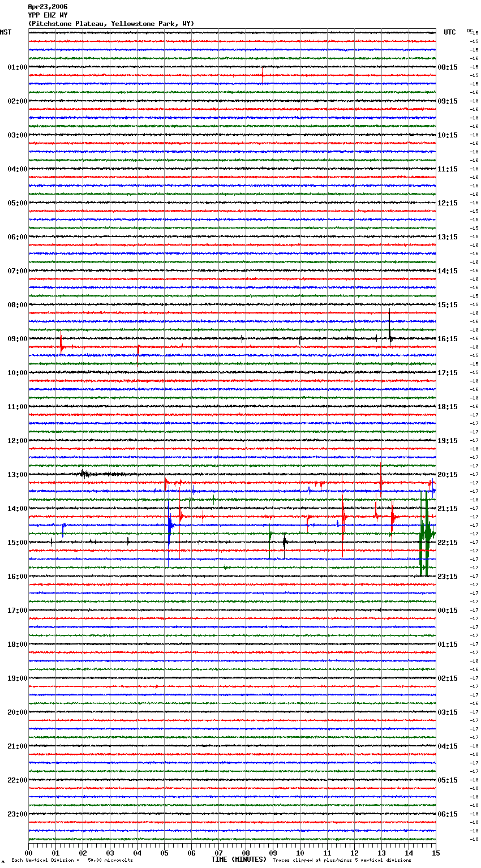Select the 13:00 MST row label
Viewport: 481px width, 868px height.
17,475
